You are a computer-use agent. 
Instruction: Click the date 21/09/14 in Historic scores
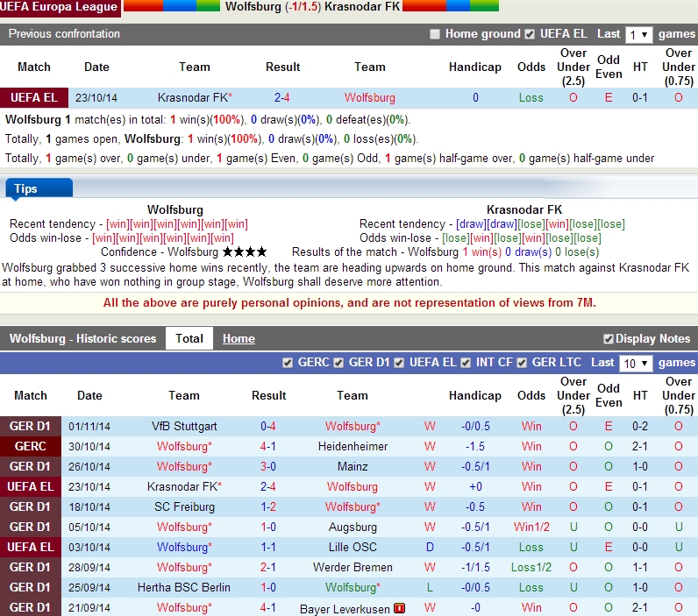[x=89, y=608]
